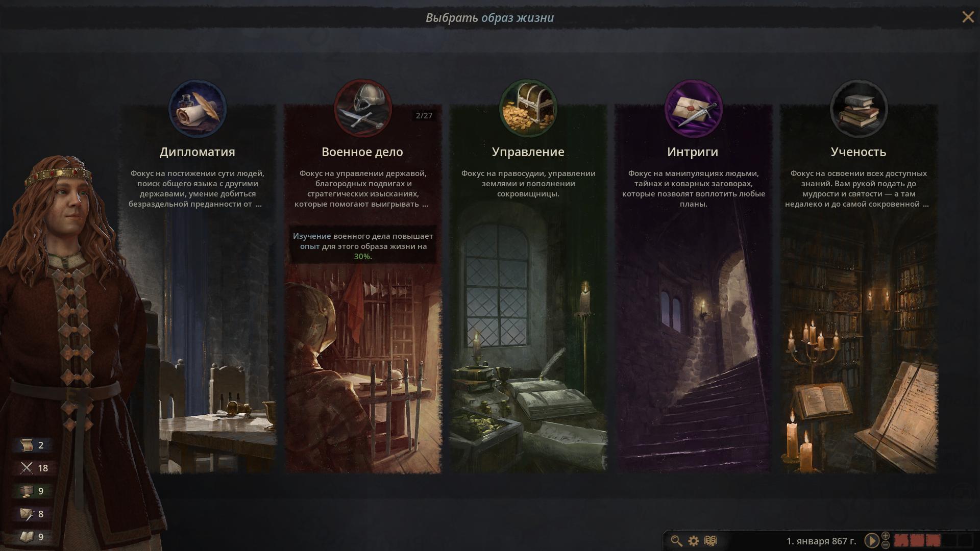The width and height of the screenshot is (980, 551).
Task: Click the 2/27 perk counter badge
Action: 424,116
